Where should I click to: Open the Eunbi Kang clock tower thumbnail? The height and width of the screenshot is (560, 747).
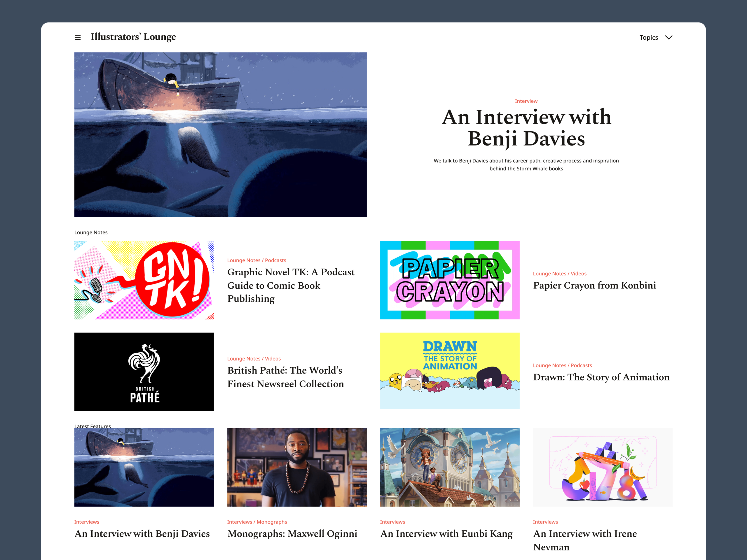click(449, 467)
